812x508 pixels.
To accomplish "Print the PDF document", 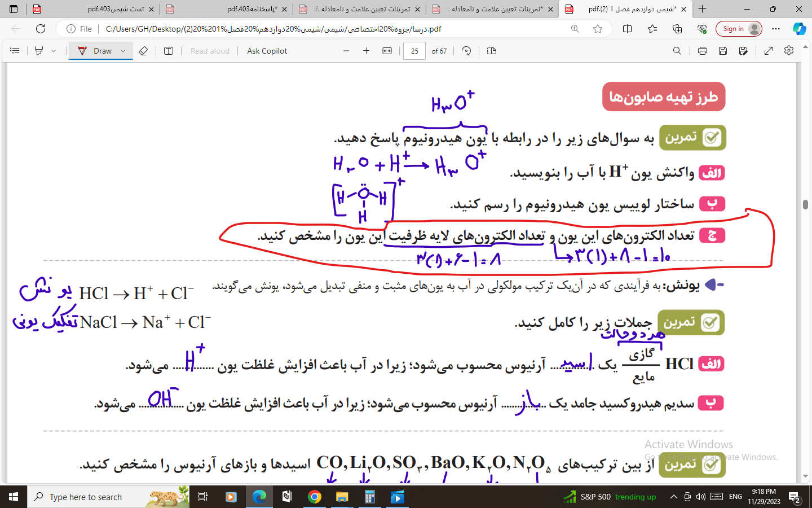I will coord(702,51).
